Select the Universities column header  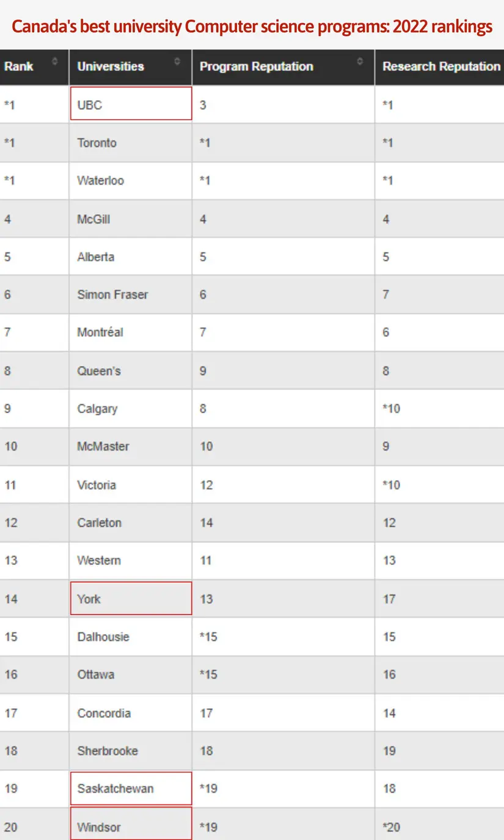pos(110,67)
